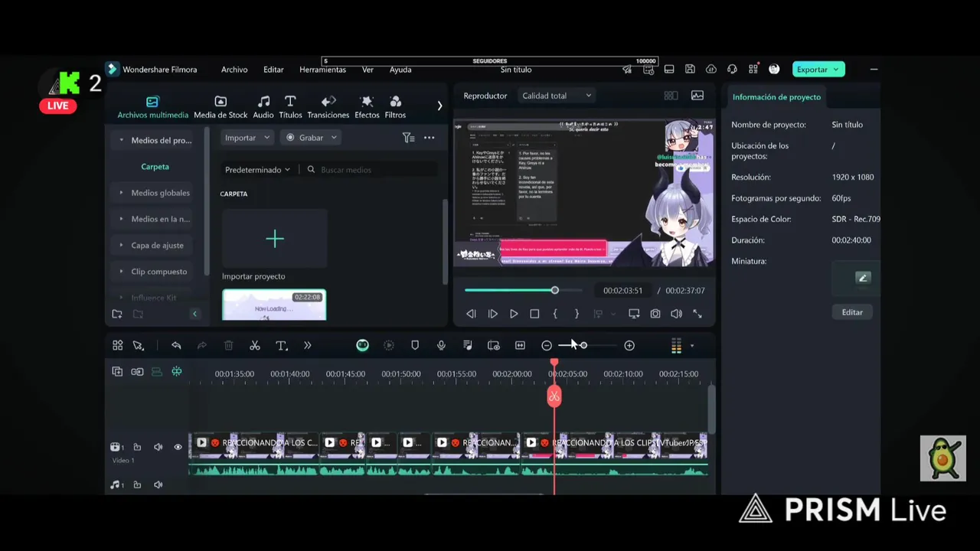Open the Media de Stock tab
This screenshot has width=980, height=551.
(x=220, y=107)
